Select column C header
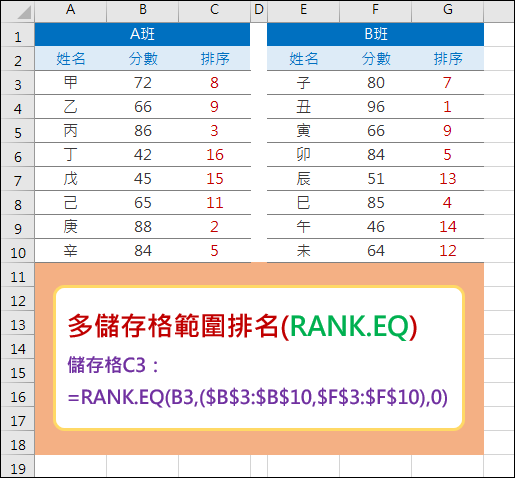This screenshot has height=478, width=515. pos(214,11)
